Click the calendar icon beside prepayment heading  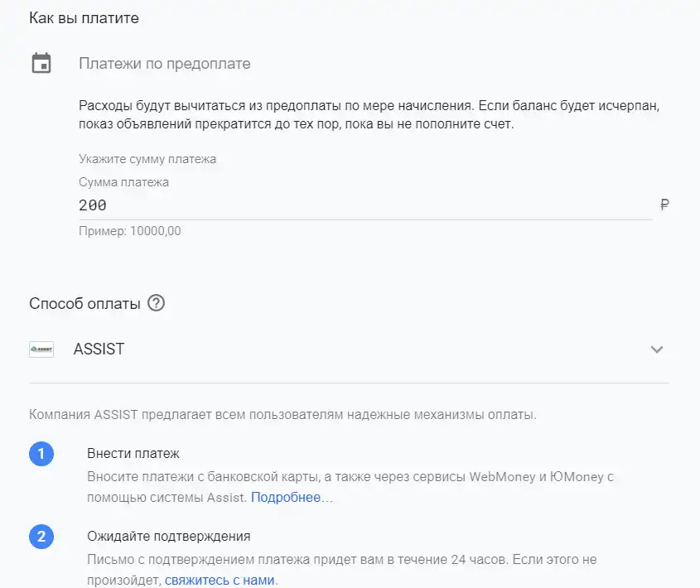tap(41, 63)
